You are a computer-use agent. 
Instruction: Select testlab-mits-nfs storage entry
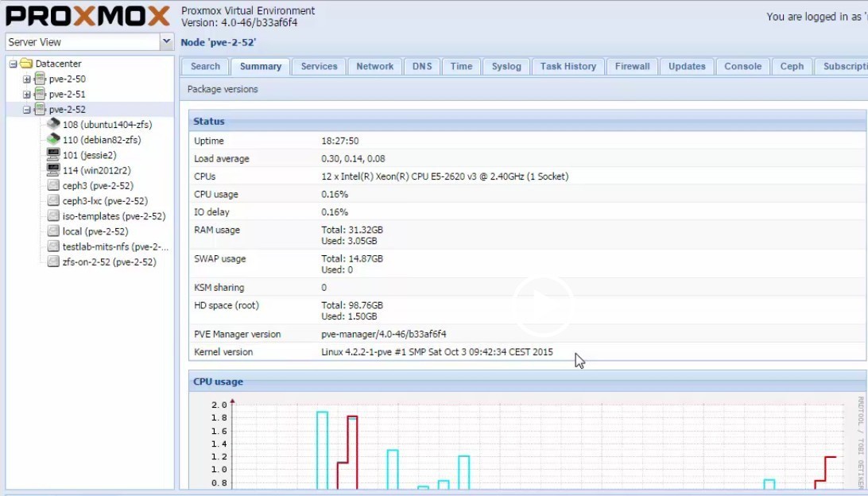point(116,247)
